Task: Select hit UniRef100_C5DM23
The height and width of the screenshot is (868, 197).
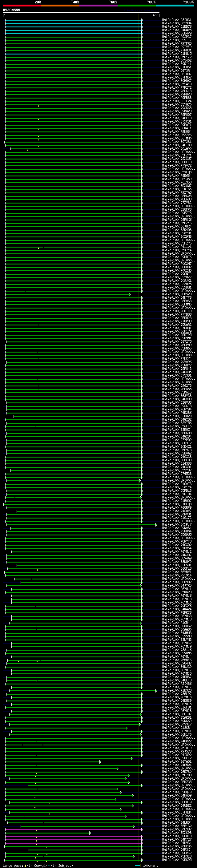Action: tap(177, 318)
